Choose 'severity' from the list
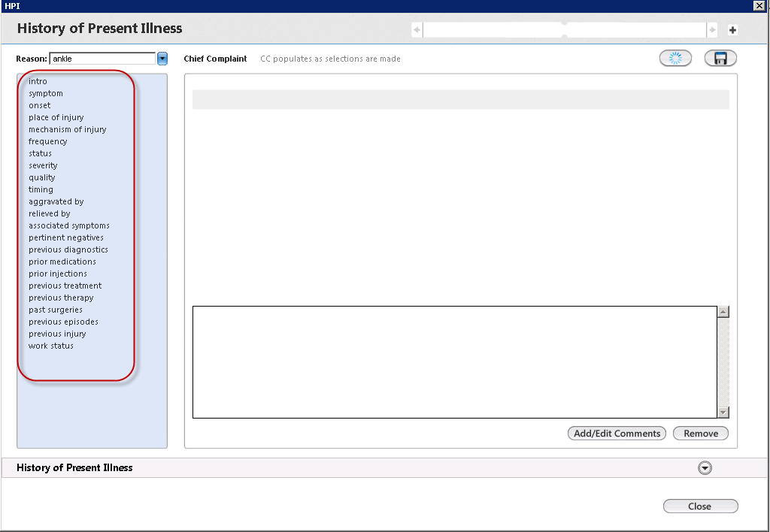 [43, 165]
